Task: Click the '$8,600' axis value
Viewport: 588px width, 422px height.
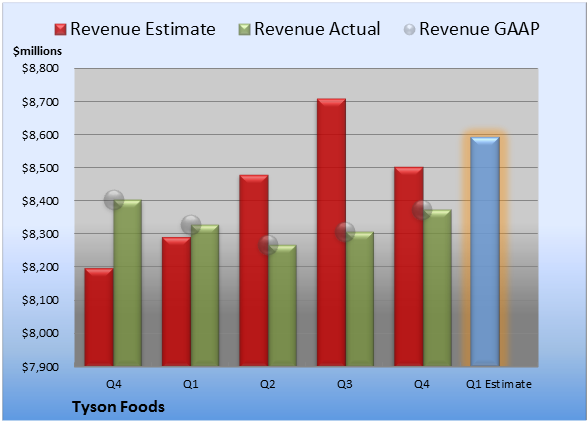Action: 40,135
